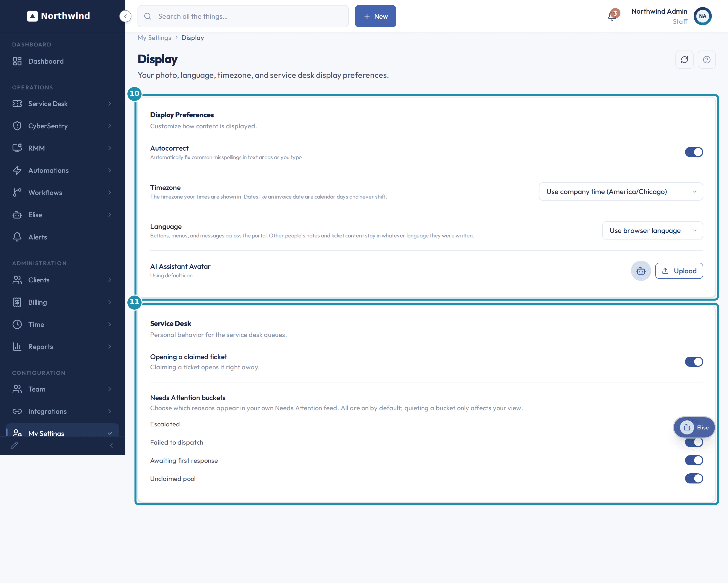Click the Escalated bucket label
Screen dimensions: 728x583
tap(165, 424)
